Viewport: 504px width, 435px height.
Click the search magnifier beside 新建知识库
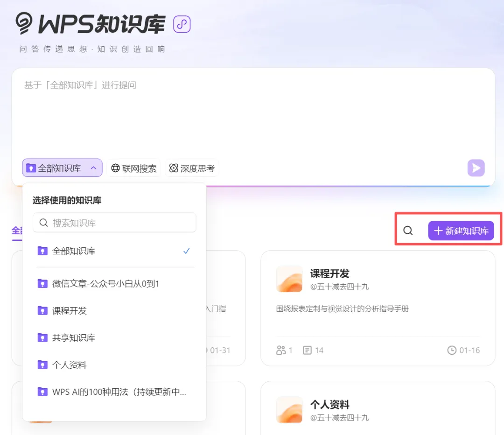(408, 231)
